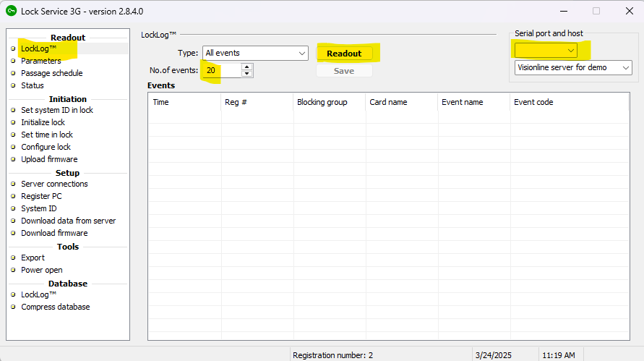Open Upload firmware

[49, 160]
